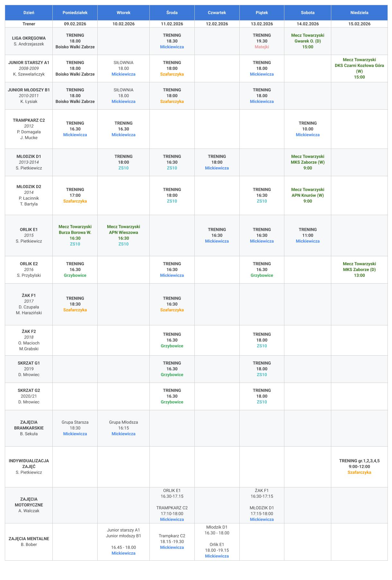392x580 pixels.
Task: Click the "Gwarek O. (D)" friendly match entry
Action: (x=307, y=41)
